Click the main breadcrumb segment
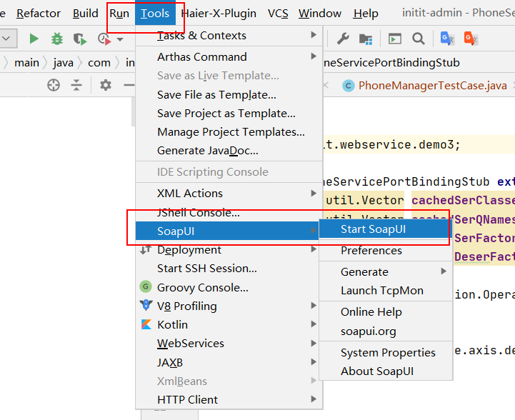 26,62
